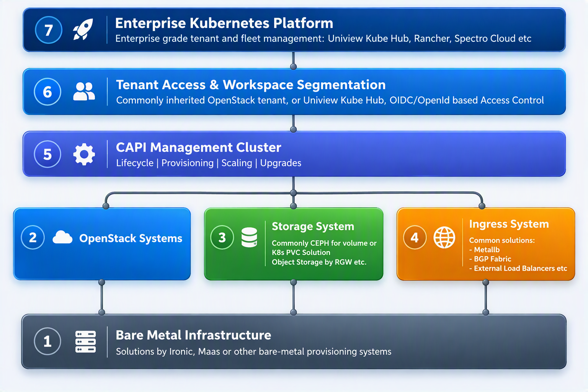Click the External Load Balancers etc entry
Viewport: 588px width, 392px height.
pyautogui.click(x=518, y=268)
